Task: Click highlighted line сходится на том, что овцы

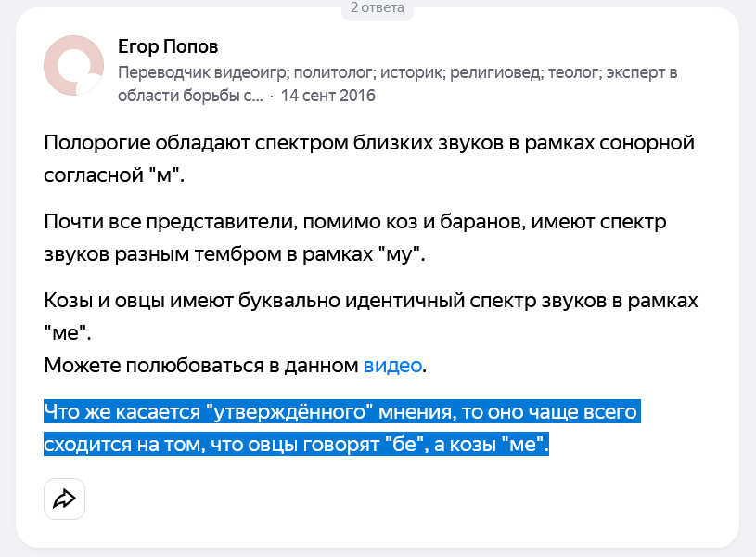Action: point(296,444)
